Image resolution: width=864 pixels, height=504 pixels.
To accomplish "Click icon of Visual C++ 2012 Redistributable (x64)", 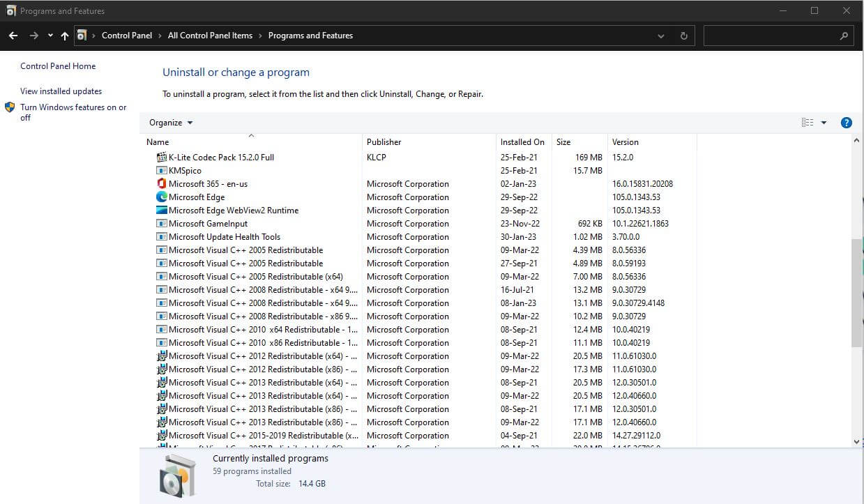I will coord(162,356).
